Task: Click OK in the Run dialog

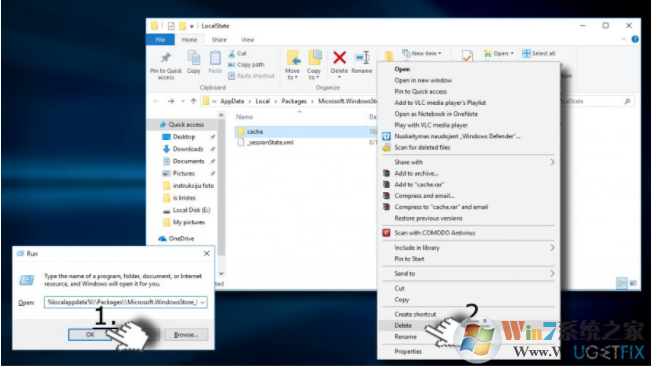Action: [90, 334]
